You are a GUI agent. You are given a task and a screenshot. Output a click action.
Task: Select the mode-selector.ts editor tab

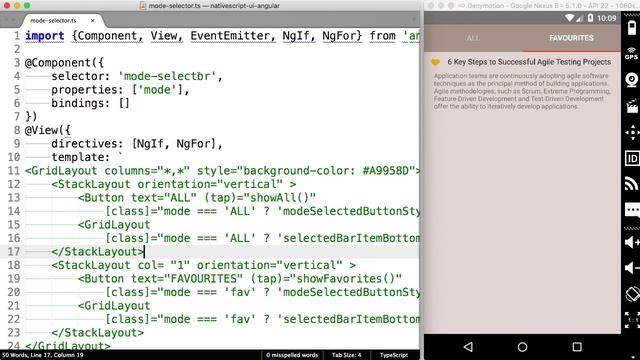[53, 20]
